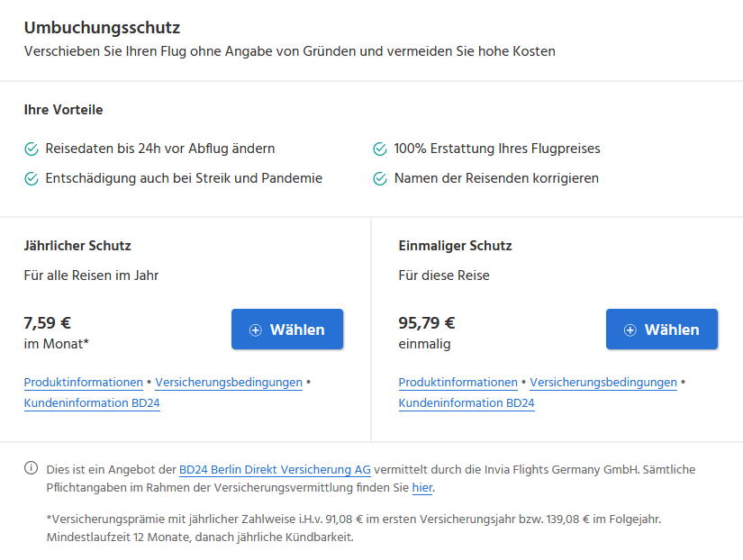Click the 95,79 € one-time price

point(427,323)
